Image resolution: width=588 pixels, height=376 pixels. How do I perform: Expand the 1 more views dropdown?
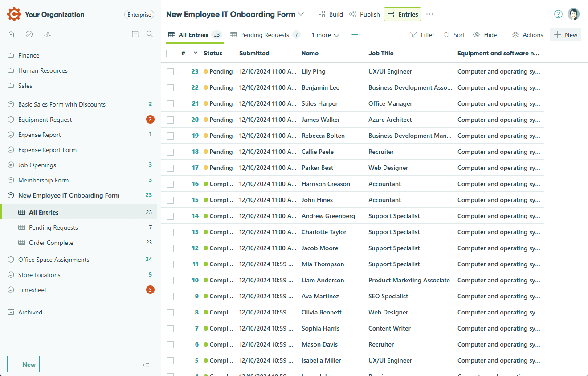coord(325,35)
